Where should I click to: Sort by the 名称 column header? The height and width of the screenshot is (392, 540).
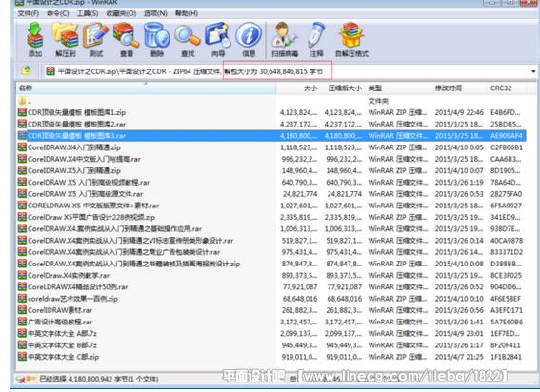[146, 88]
